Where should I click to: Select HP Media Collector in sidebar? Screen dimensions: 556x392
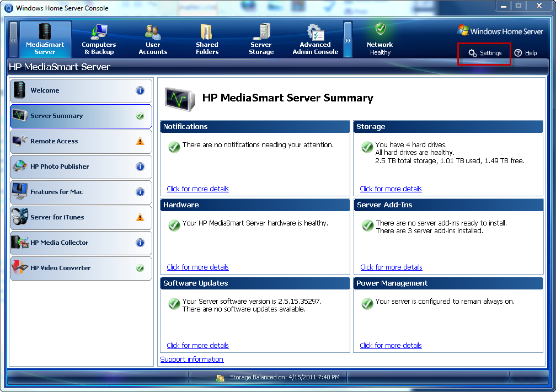pyautogui.click(x=81, y=243)
